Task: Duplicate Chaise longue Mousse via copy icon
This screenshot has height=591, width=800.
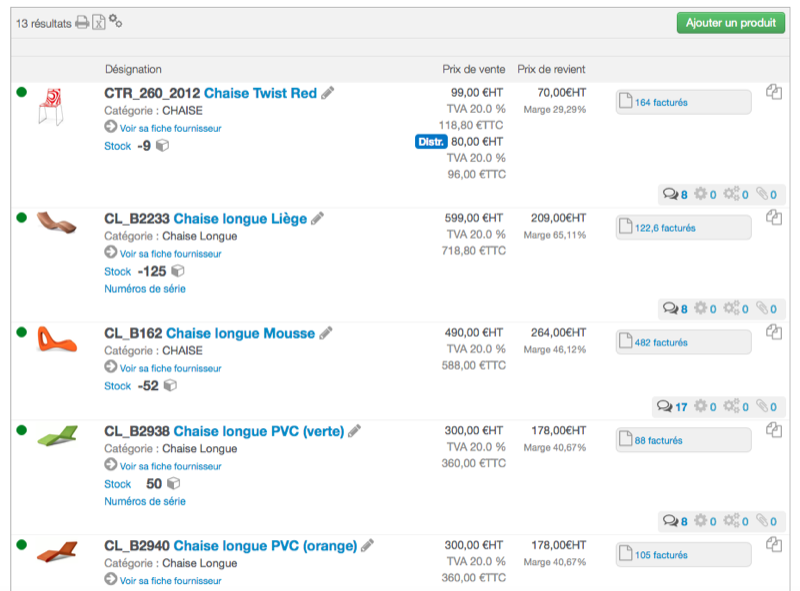Action: pos(773,332)
